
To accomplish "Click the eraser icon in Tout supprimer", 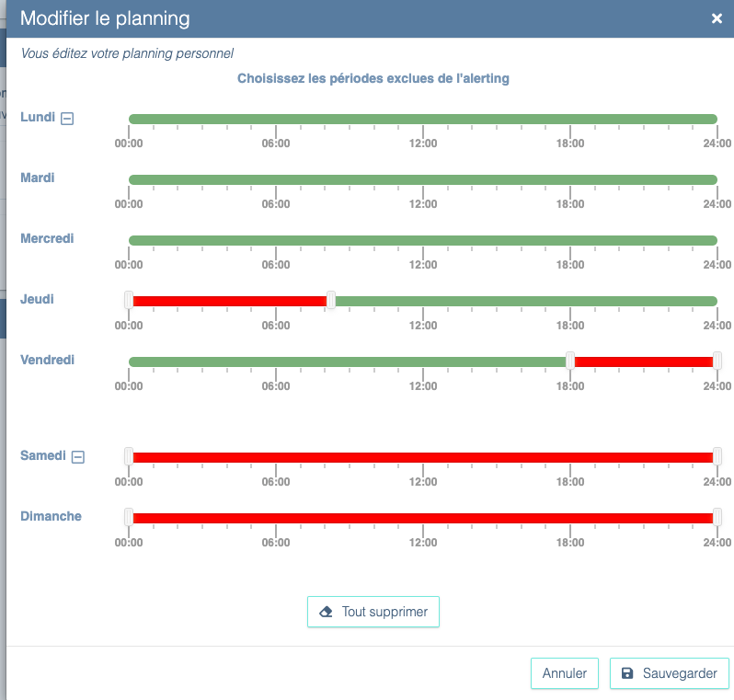I will tap(326, 612).
